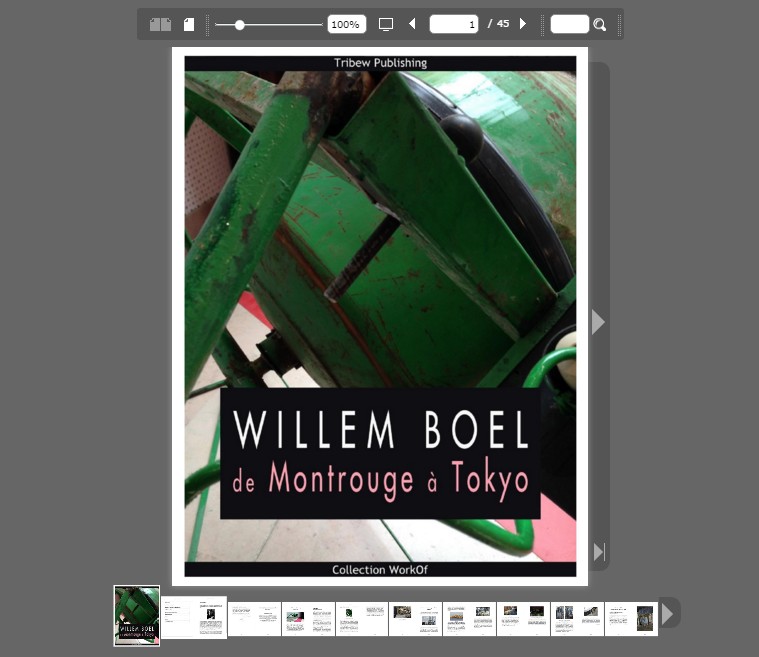Click the zoom slider handle
The image size is (759, 657).
(240, 25)
